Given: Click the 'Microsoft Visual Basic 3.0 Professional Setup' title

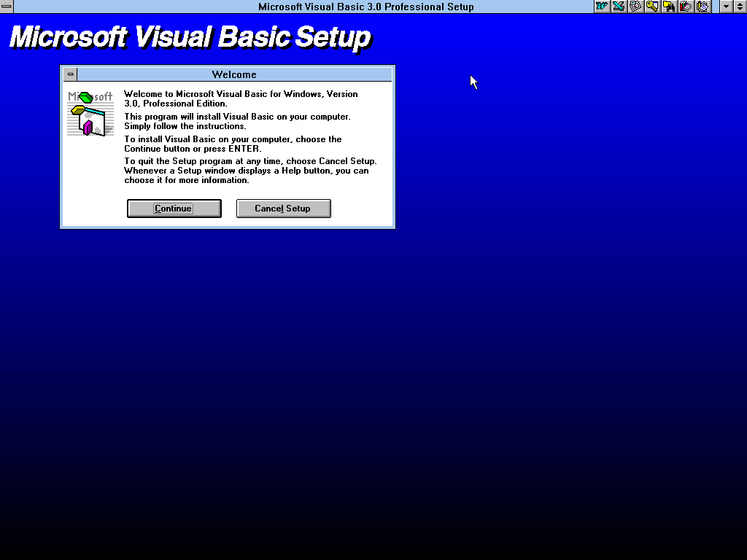Looking at the screenshot, I should [x=366, y=7].
